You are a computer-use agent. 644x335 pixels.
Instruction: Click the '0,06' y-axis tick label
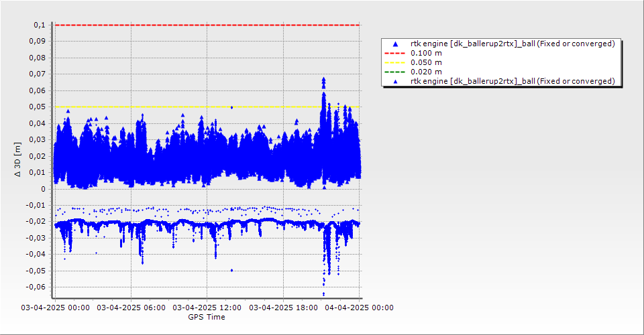point(38,90)
